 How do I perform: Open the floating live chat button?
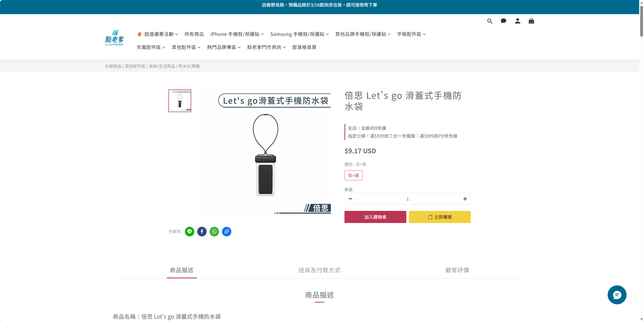(x=617, y=295)
